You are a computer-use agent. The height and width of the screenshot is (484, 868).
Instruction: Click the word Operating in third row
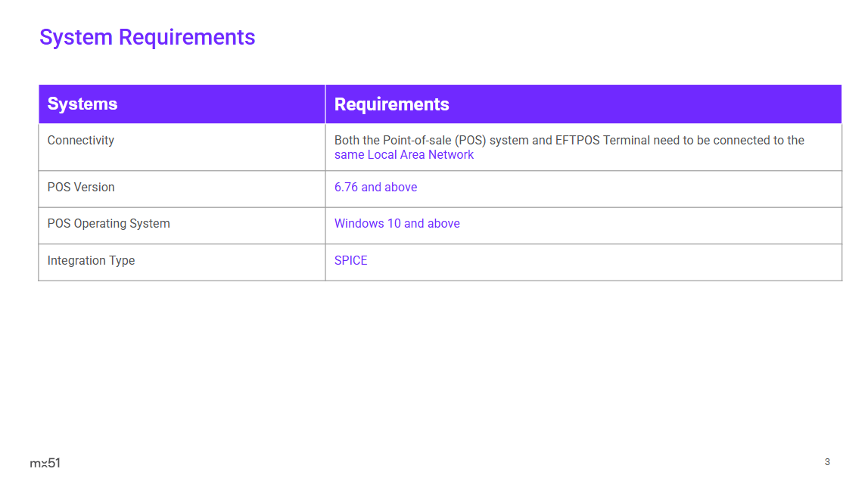coord(101,224)
